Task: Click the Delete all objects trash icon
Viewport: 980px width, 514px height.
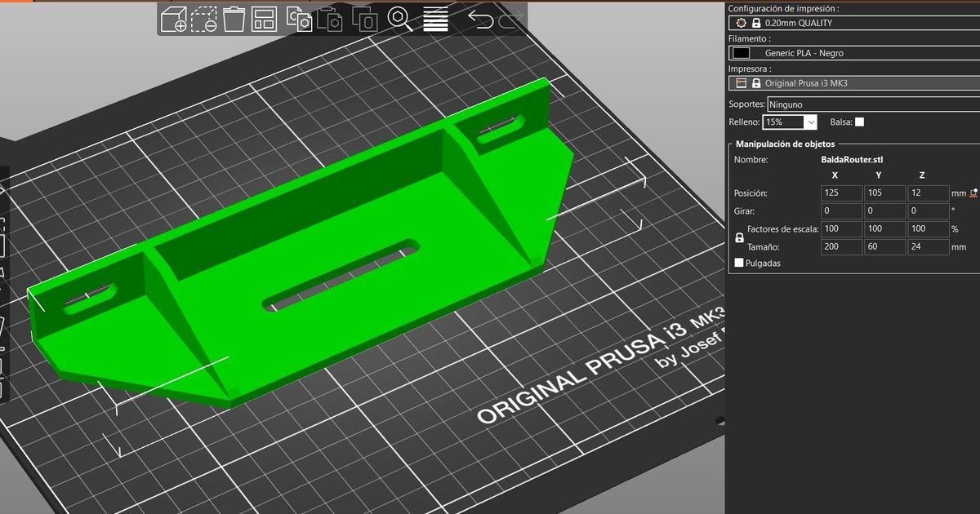Action: pos(234,20)
